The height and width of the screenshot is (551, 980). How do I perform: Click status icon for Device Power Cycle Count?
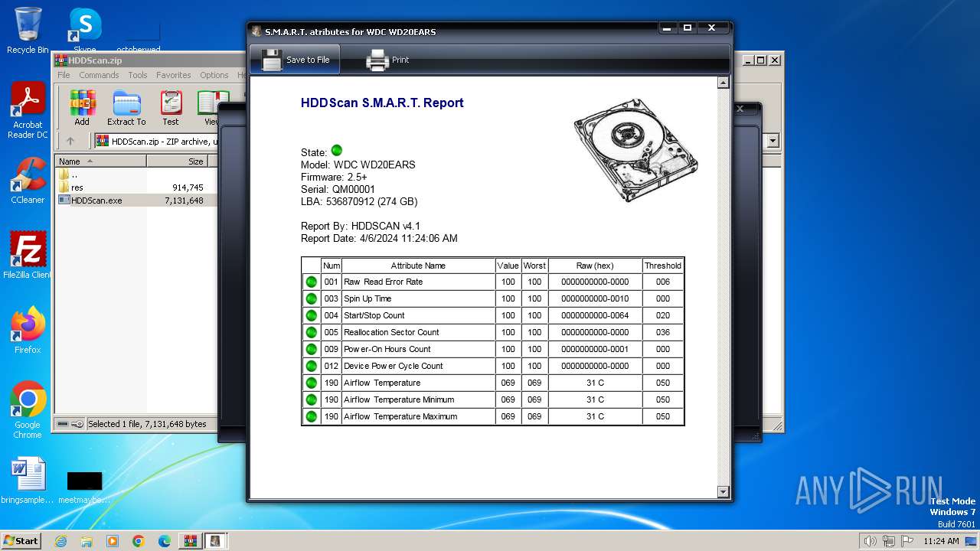(x=311, y=366)
